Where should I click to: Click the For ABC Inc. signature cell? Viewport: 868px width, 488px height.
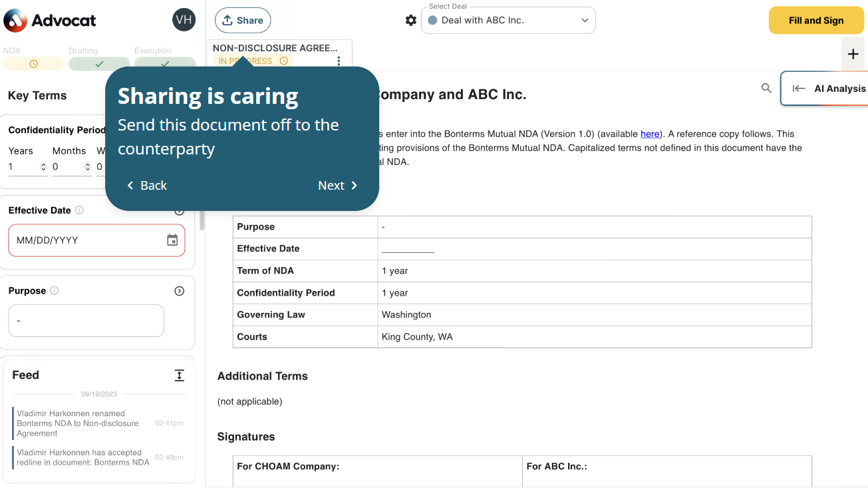coord(667,471)
